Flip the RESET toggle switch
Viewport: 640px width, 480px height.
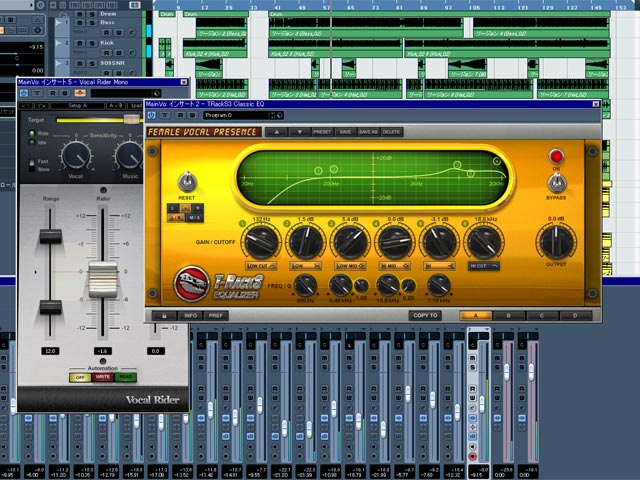point(187,182)
